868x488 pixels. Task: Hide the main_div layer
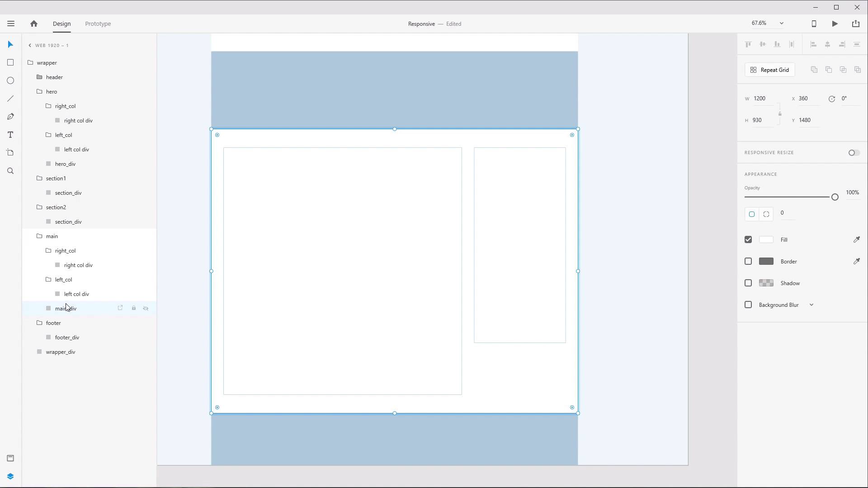(146, 308)
